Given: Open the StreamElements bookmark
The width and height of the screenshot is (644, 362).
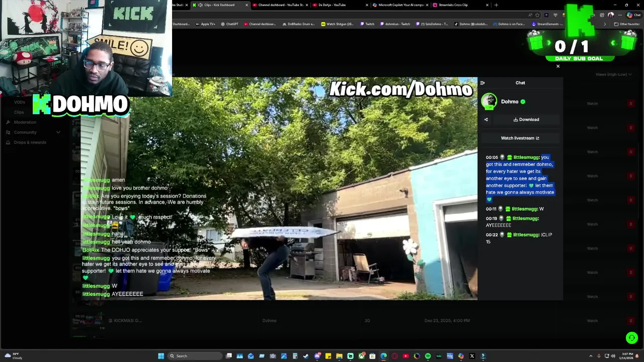Looking at the screenshot, I should pos(548,24).
